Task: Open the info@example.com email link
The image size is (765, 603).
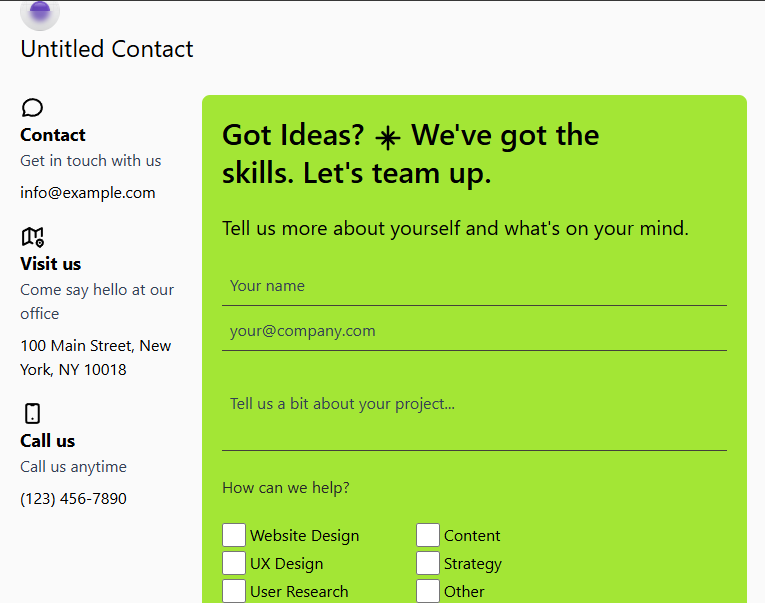Action: coord(88,193)
